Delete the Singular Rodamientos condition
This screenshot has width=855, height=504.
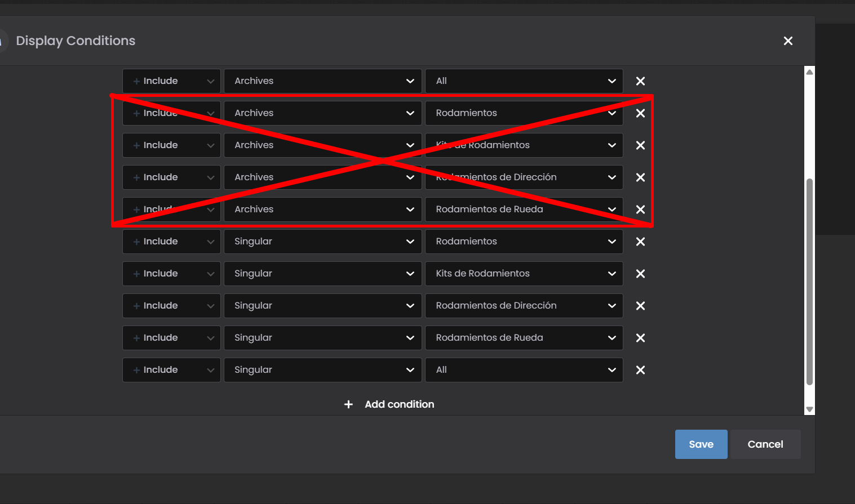tap(640, 242)
